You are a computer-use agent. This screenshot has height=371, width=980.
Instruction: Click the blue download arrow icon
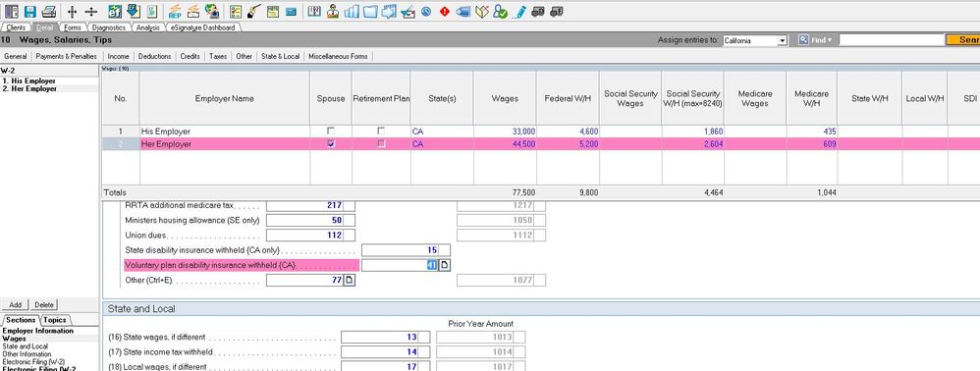tap(134, 11)
